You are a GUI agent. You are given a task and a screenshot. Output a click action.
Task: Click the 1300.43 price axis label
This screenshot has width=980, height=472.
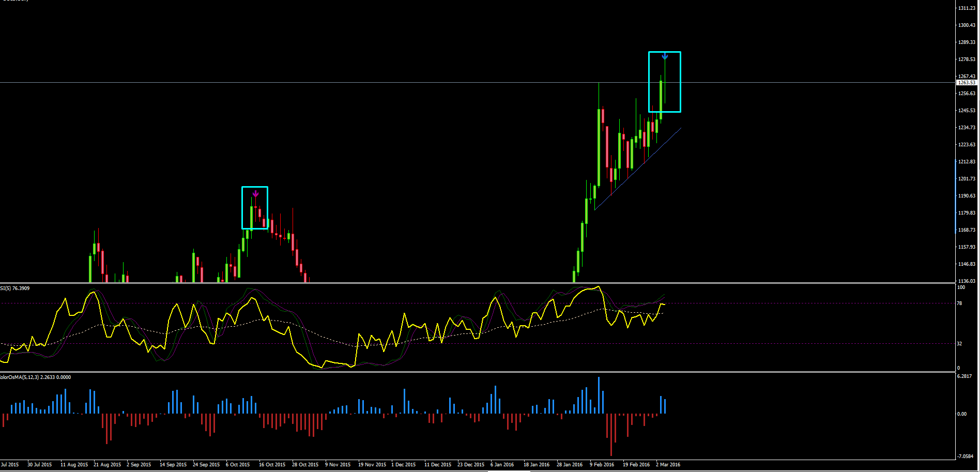[x=967, y=25]
